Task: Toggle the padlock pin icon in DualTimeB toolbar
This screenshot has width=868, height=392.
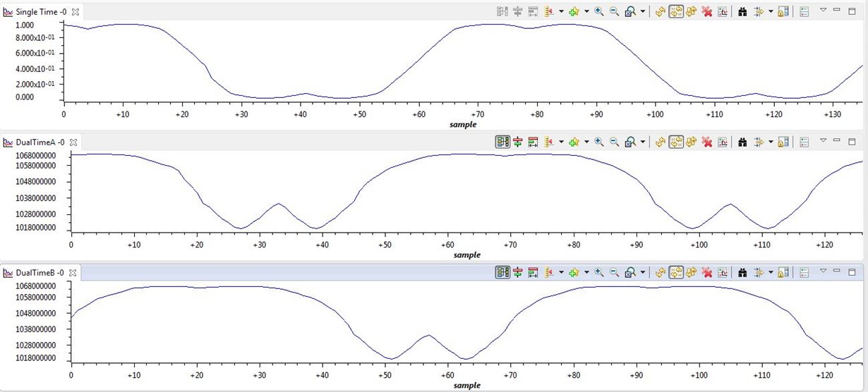Action: 783,271
